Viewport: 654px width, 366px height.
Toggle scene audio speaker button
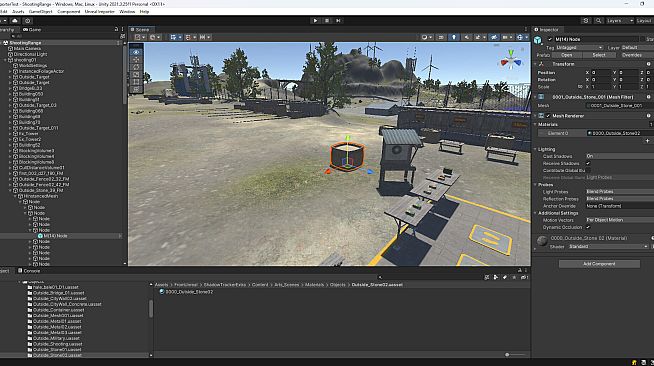tap(466, 37)
